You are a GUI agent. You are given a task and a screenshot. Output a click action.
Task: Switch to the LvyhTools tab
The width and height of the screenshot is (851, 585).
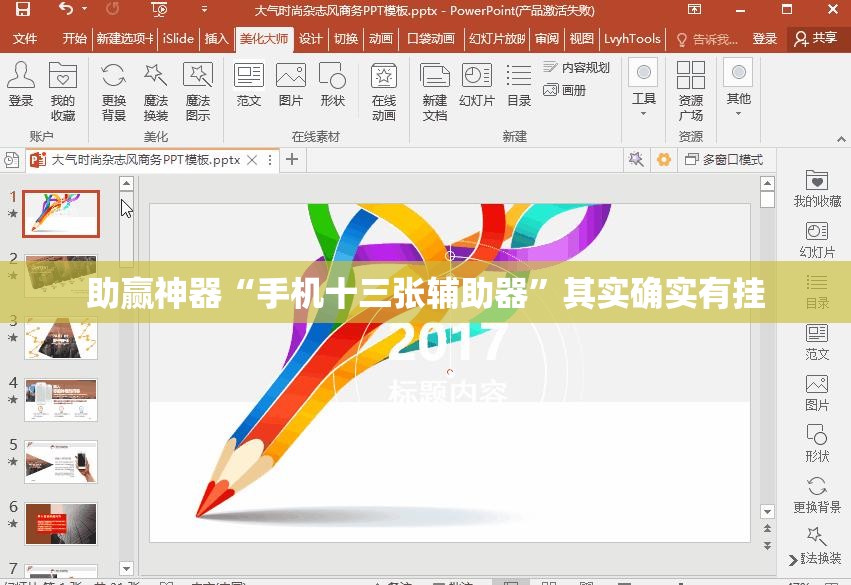click(x=632, y=39)
